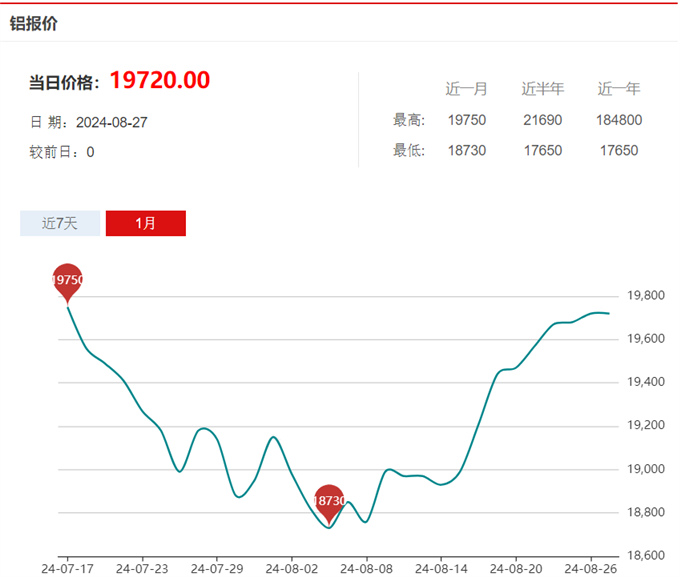Click the 24-07-17 x-axis date label
Image resolution: width=680 pixels, height=577 pixels.
[x=67, y=568]
